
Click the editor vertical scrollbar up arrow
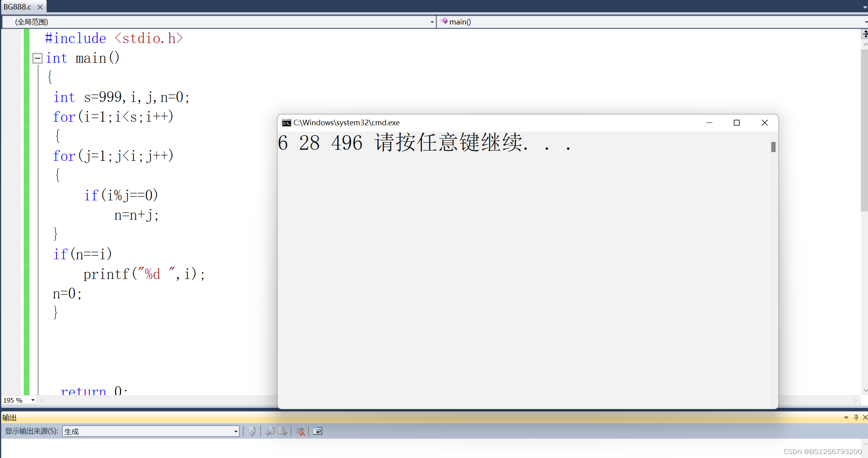click(x=864, y=44)
